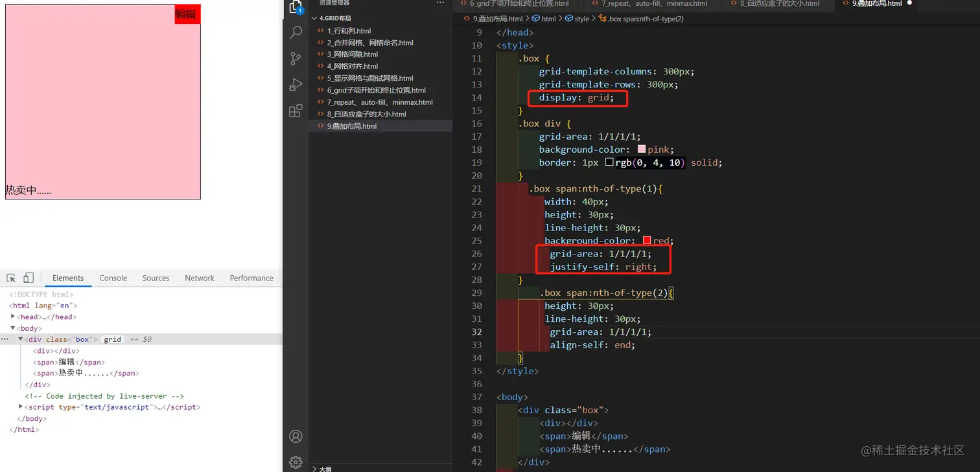
Task: Switch to the Network tab in DevTools
Action: tap(200, 278)
